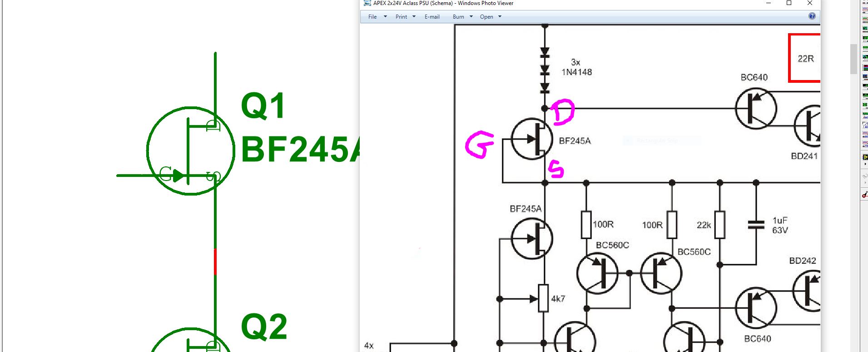Click the Photo Viewer app icon in title bar
Viewport: 868px width, 352px height.
coord(367,3)
